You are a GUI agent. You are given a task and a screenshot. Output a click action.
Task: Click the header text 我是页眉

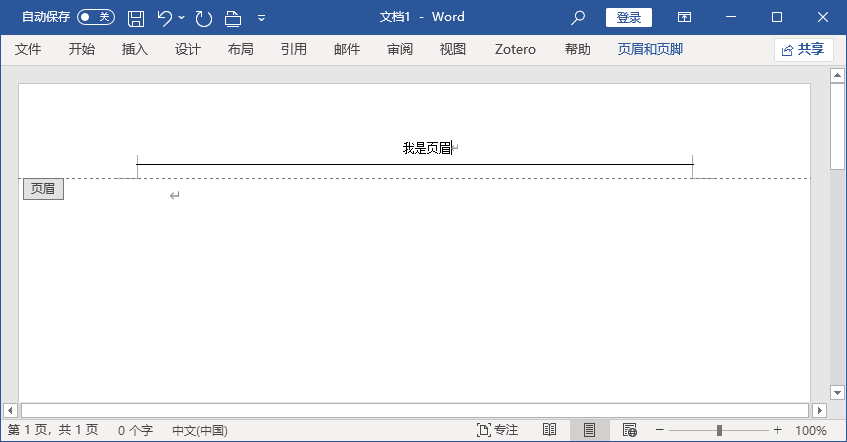point(427,148)
